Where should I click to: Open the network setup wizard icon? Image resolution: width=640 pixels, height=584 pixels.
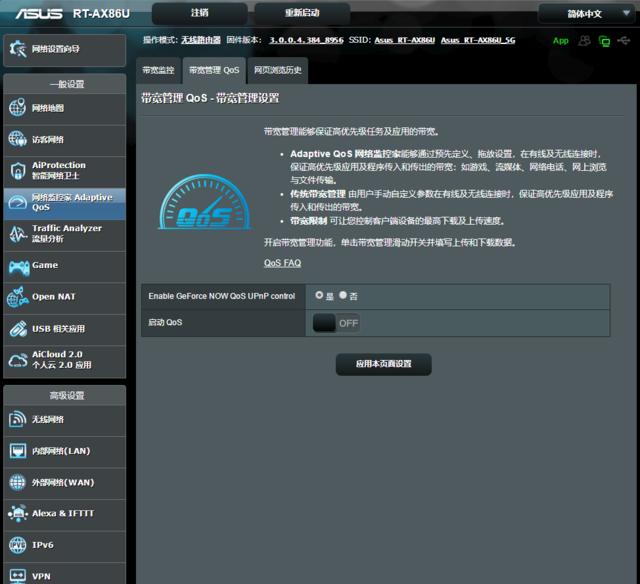[x=18, y=49]
